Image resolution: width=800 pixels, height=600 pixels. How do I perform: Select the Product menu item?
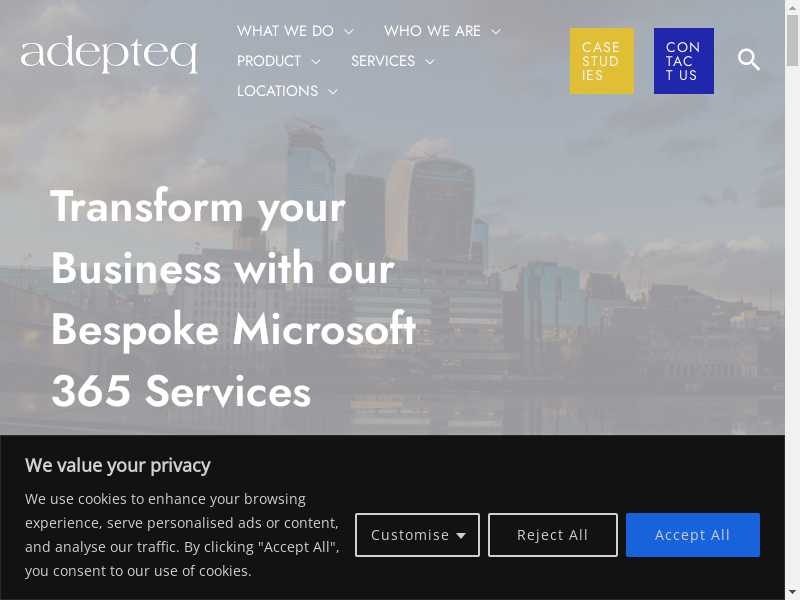tap(269, 61)
